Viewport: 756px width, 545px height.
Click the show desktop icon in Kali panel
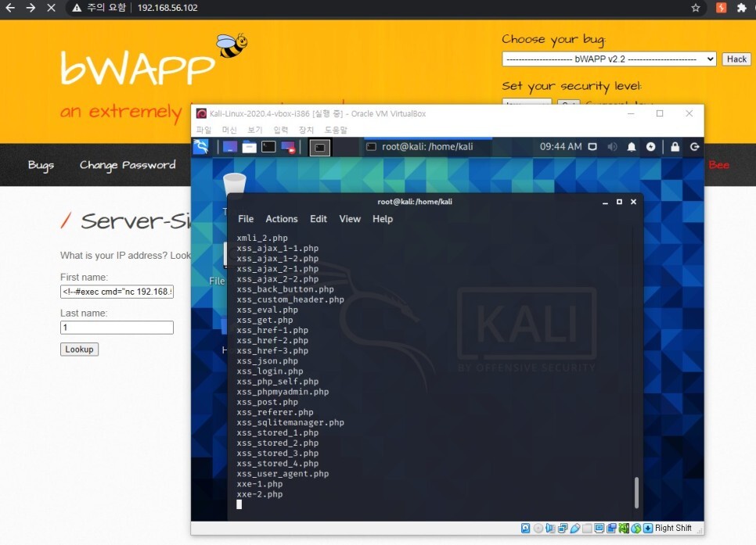[229, 146]
